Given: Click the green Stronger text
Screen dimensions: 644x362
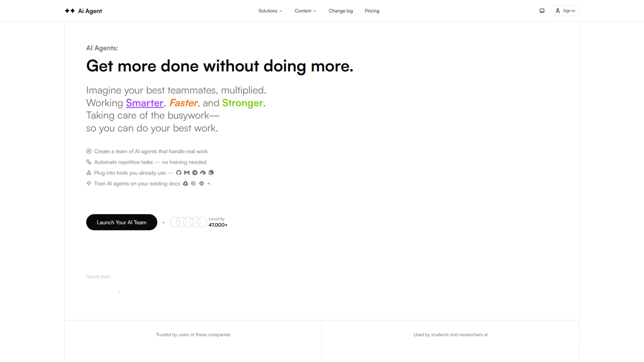Looking at the screenshot, I should point(242,103).
